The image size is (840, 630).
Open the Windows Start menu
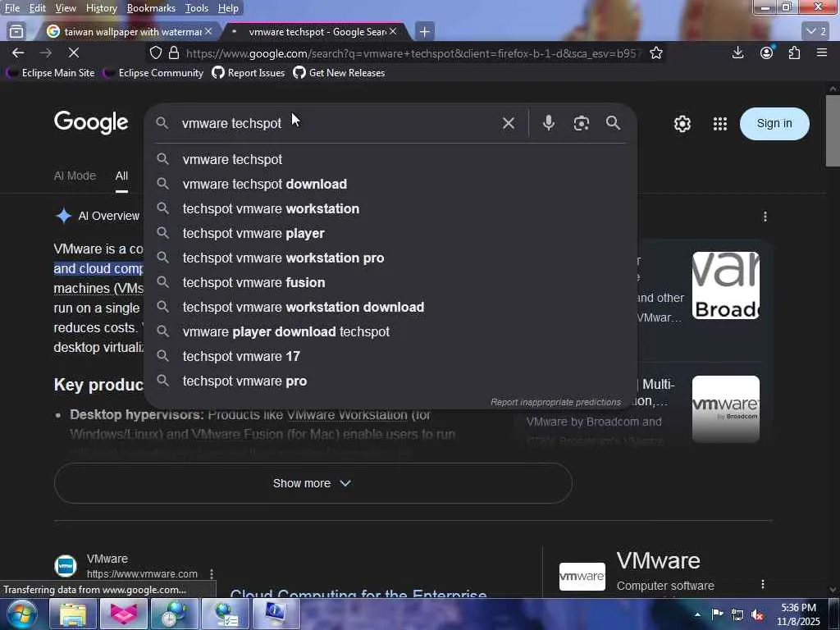[x=21, y=614]
